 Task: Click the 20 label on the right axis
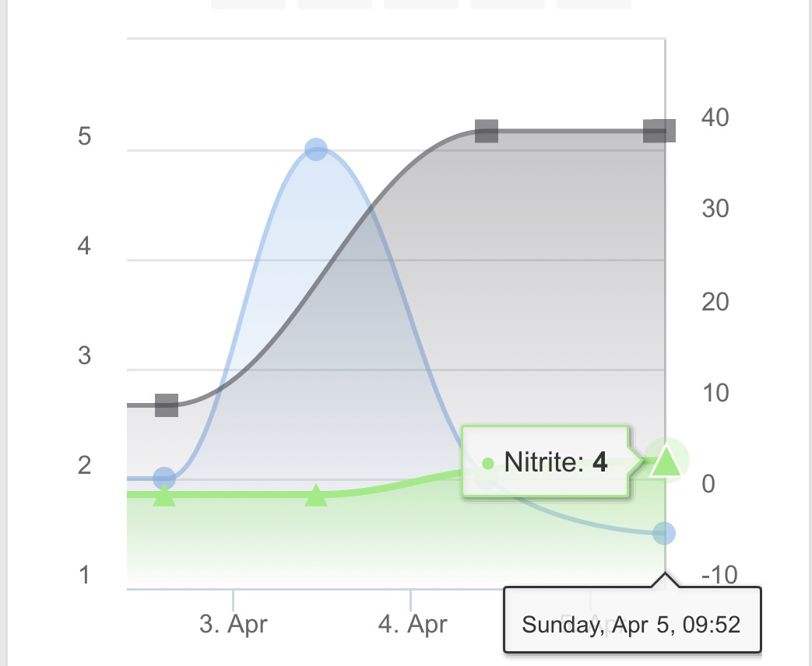[x=715, y=302]
